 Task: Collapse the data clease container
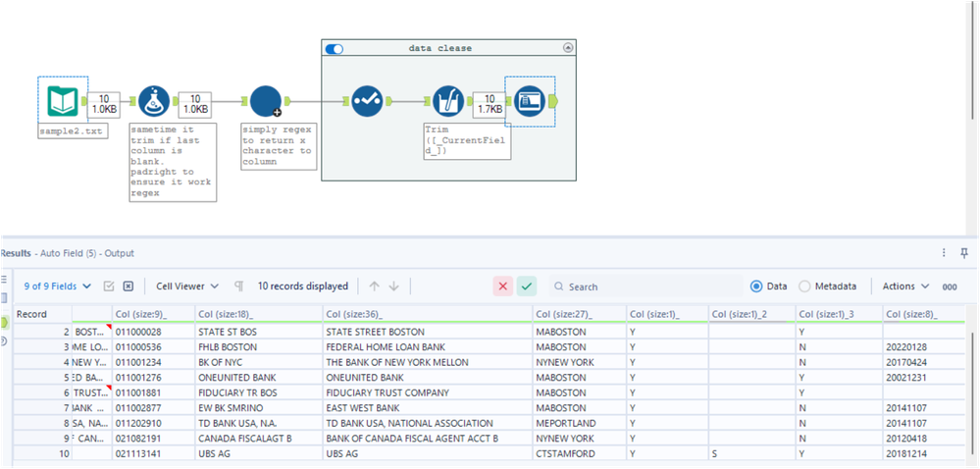pos(567,48)
